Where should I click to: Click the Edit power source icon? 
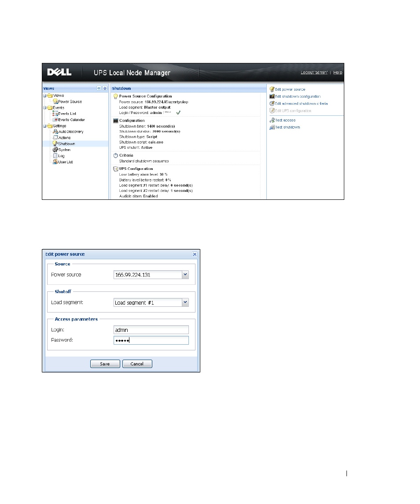point(272,89)
